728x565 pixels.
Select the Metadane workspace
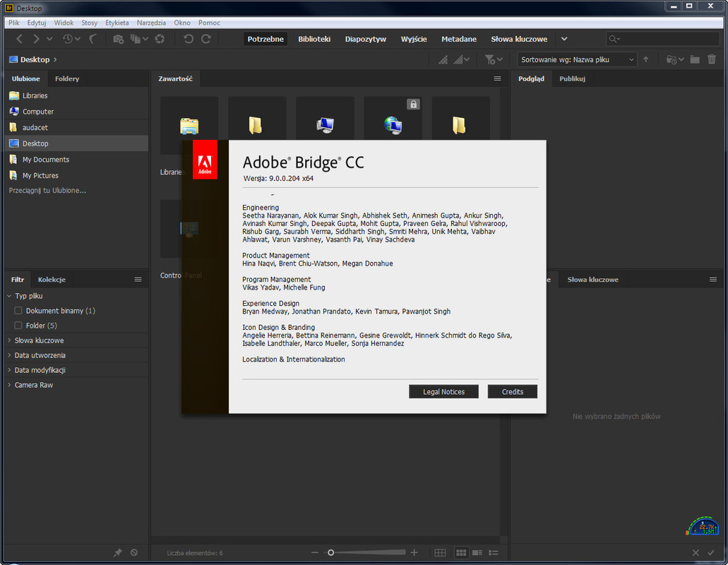[459, 39]
